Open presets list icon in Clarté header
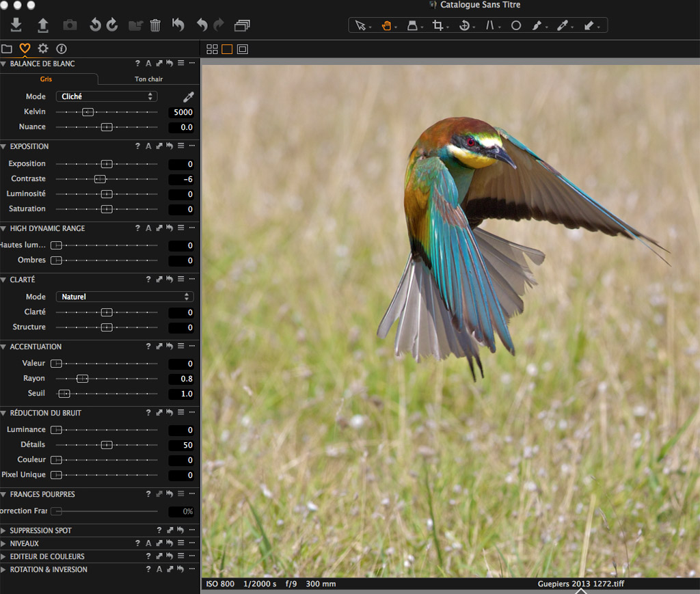Screen dimensions: 700x594 [x=180, y=279]
